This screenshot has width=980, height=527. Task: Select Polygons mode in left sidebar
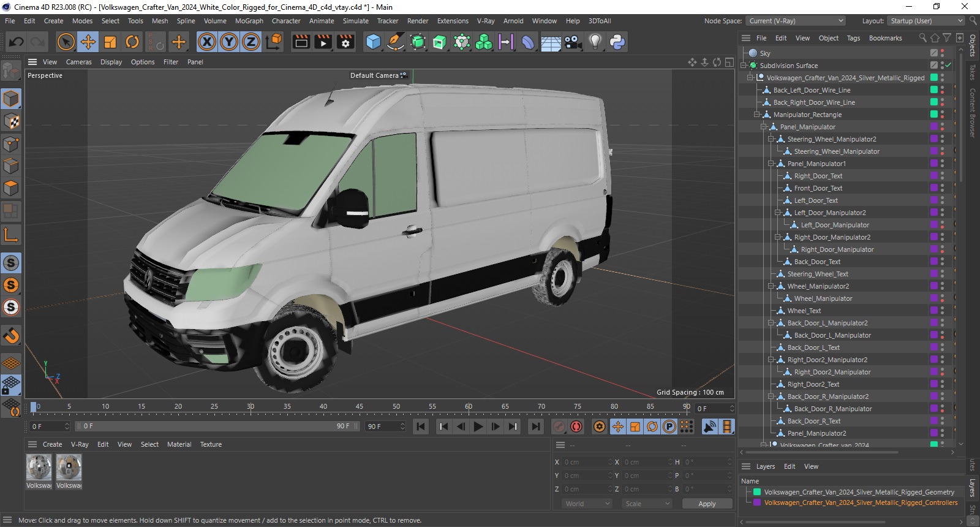tap(11, 188)
